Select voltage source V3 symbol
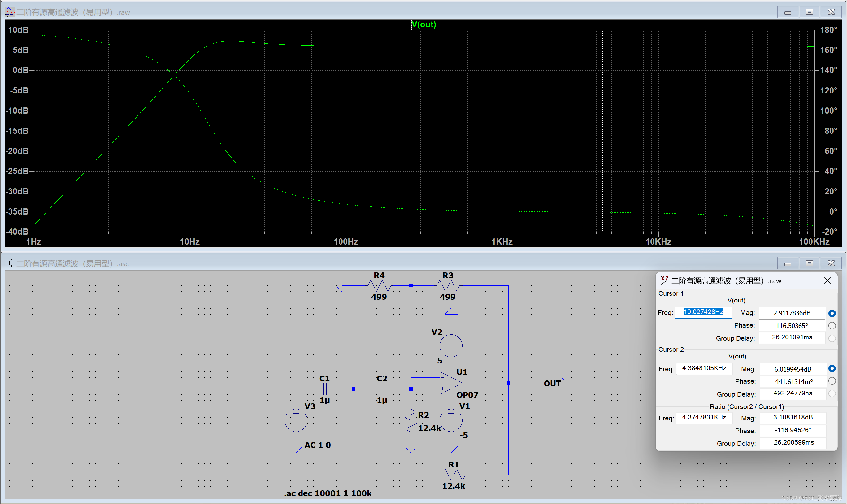This screenshot has height=504, width=847. (296, 420)
